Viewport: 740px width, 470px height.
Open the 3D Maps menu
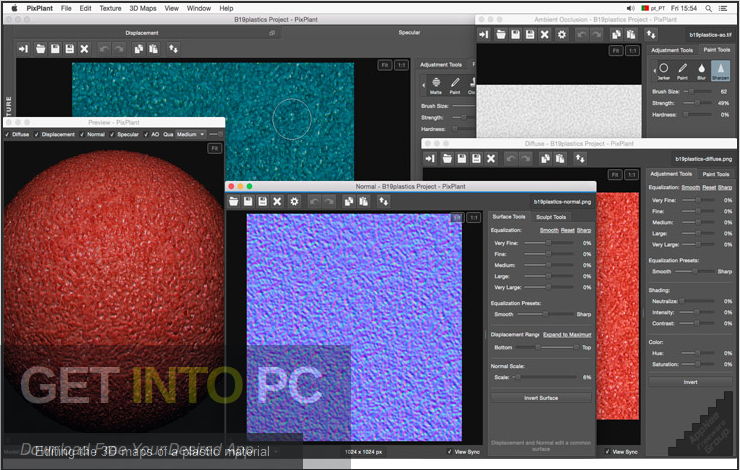point(143,8)
